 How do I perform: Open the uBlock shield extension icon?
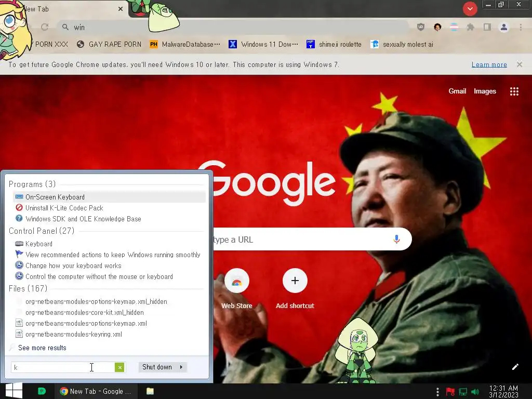(x=421, y=27)
